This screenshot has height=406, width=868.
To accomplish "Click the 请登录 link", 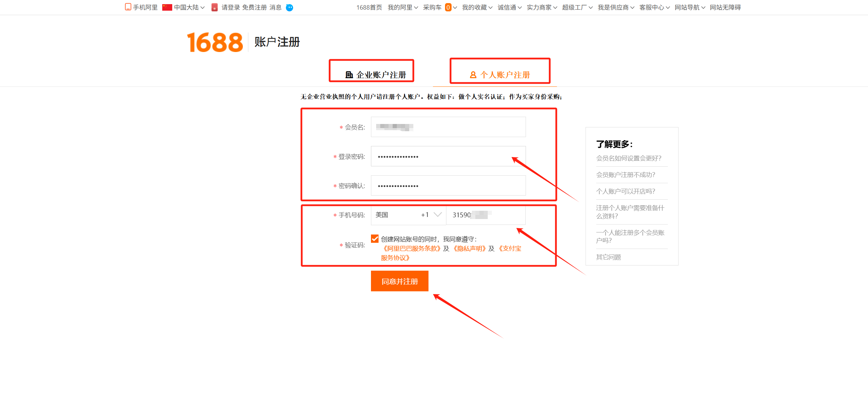I will (x=230, y=7).
